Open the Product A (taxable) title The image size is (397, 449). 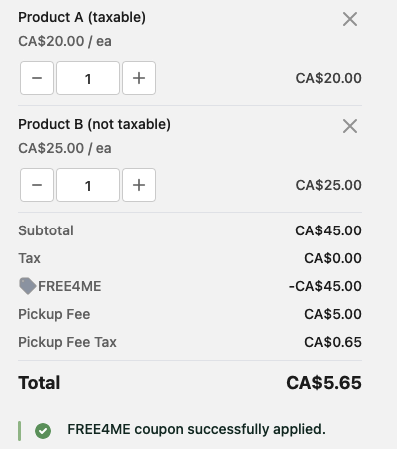pos(82,17)
